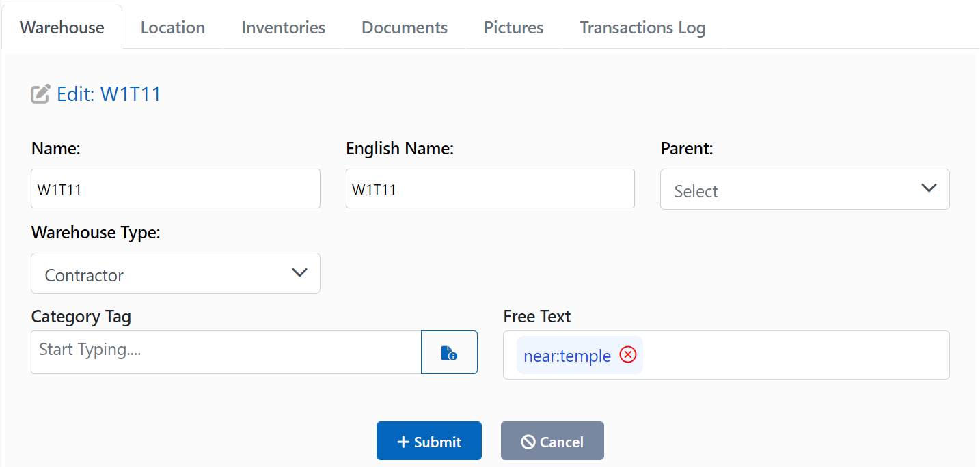Click empty area of Free Text box
Viewport: 980px width, 467px height.
coord(793,355)
